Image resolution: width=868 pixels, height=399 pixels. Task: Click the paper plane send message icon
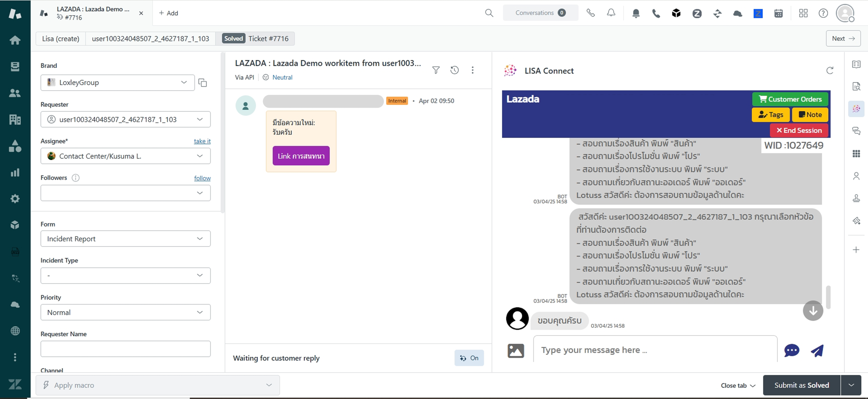coord(817,351)
